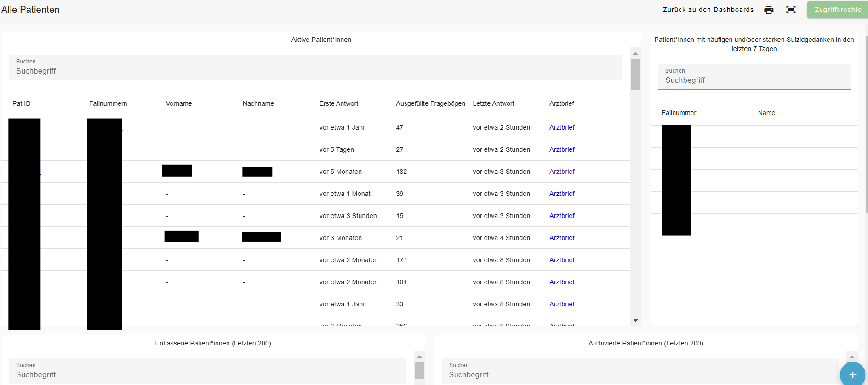Viewport: 868px width, 385px height.
Task: Focus the Suizidgedanken panel search field
Action: (x=754, y=77)
